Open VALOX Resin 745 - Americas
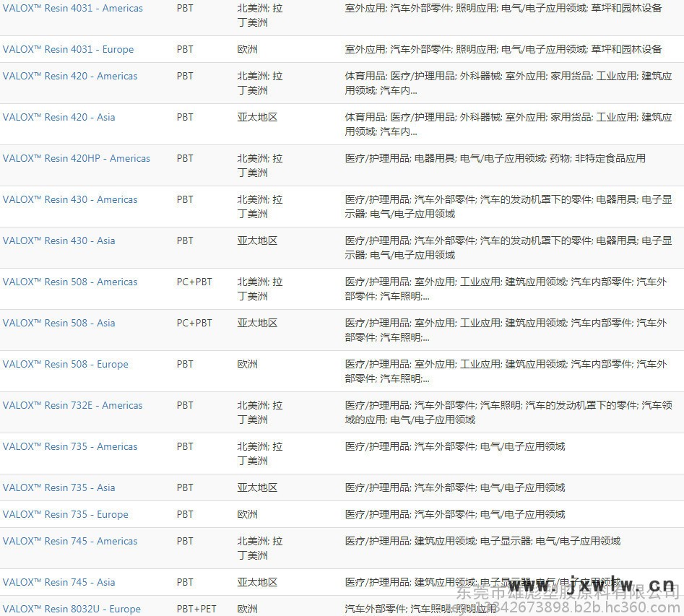Viewport: 684px width, 616px height. pyautogui.click(x=70, y=542)
